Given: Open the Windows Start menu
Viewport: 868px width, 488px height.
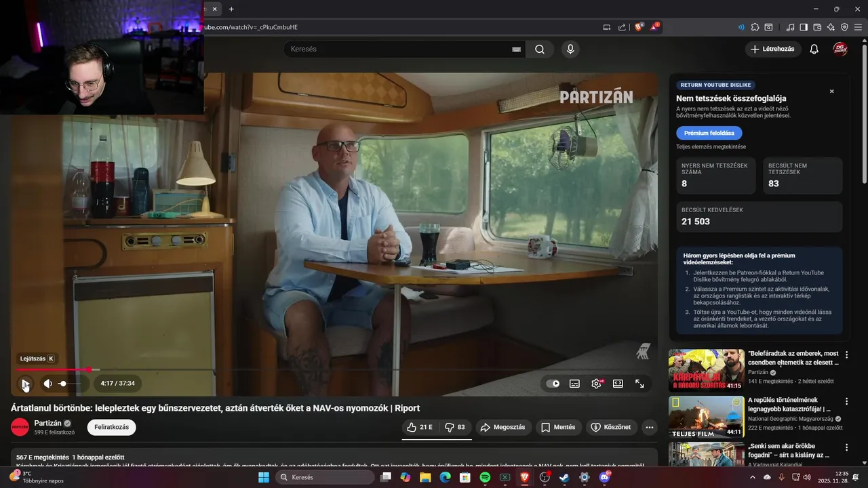Looking at the screenshot, I should click(x=263, y=477).
